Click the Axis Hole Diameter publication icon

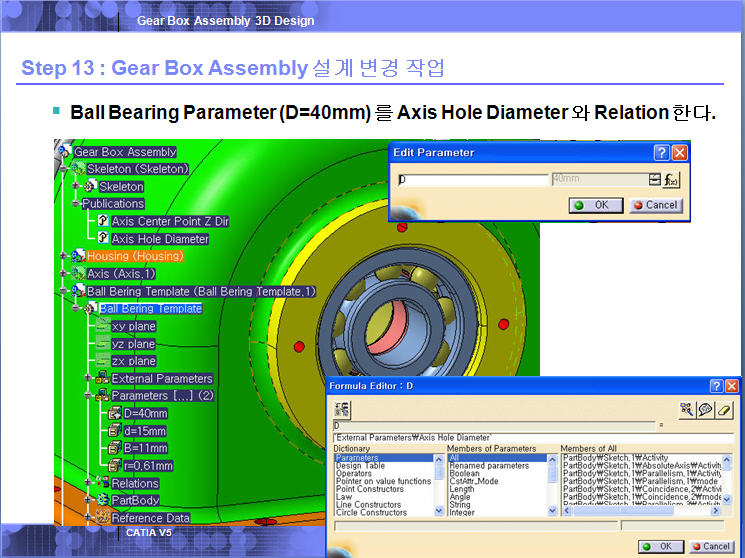click(102, 239)
